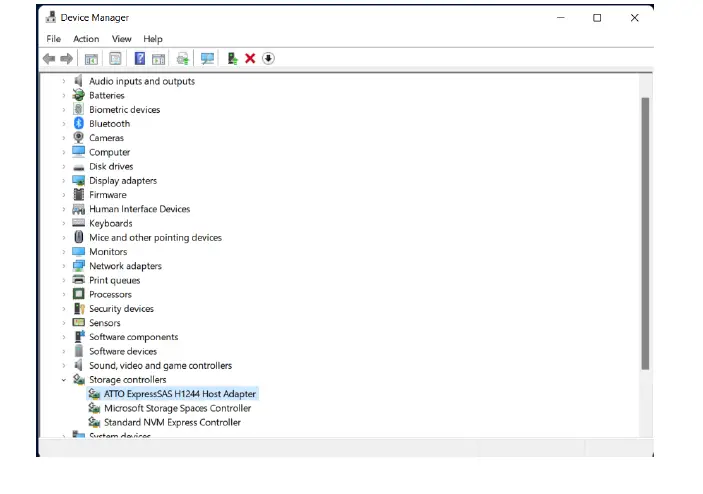Click the Bluetooth category icon
The height and width of the screenshot is (494, 703).
coord(79,124)
